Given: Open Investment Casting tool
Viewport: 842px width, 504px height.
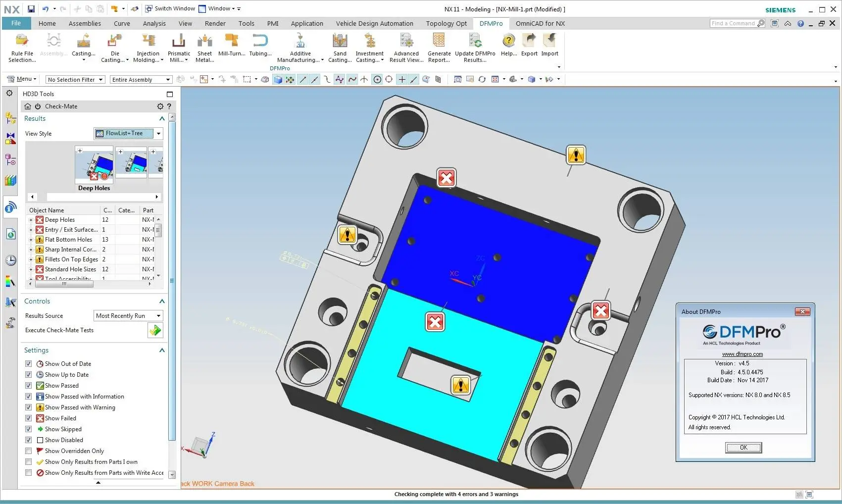Looking at the screenshot, I should (x=369, y=48).
